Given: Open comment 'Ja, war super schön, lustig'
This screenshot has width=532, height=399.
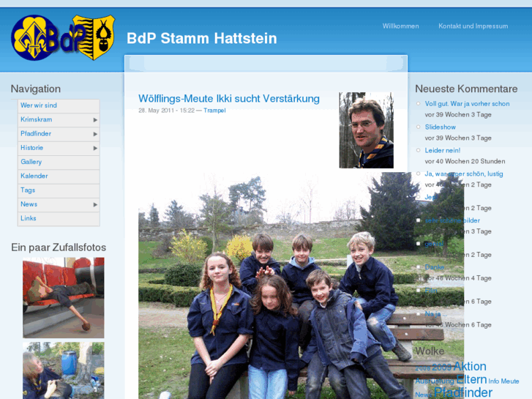Looking at the screenshot, I should (464, 174).
